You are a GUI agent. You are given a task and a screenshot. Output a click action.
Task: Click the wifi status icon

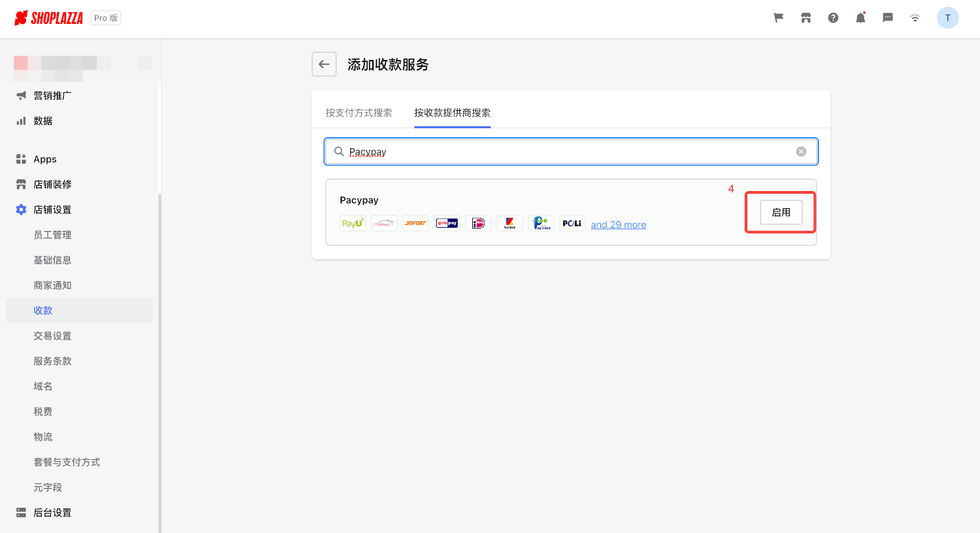(915, 18)
